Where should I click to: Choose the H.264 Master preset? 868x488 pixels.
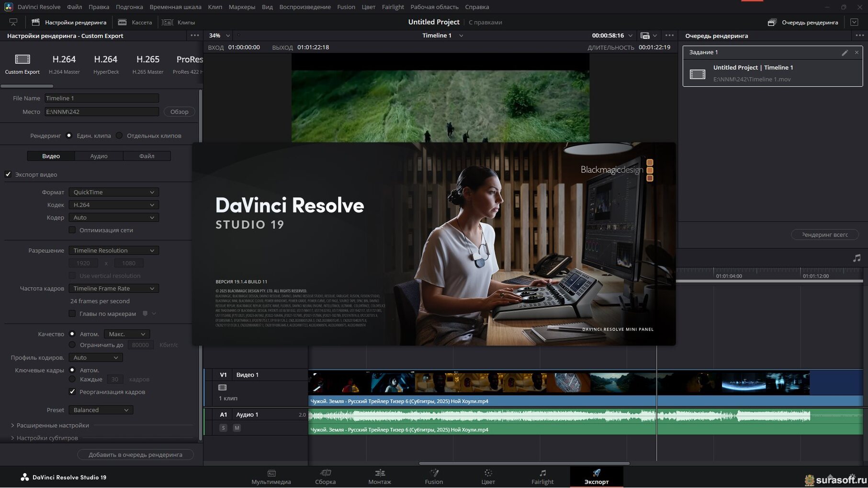pyautogui.click(x=64, y=64)
